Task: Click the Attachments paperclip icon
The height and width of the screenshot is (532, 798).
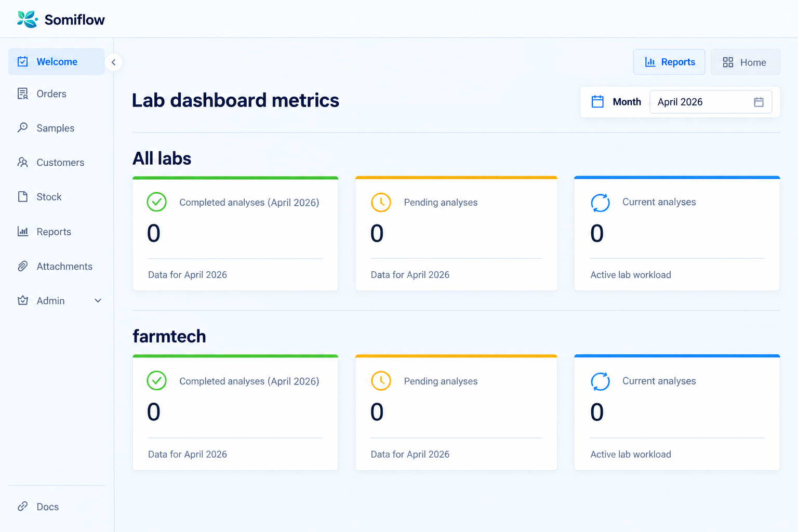Action: pos(23,266)
